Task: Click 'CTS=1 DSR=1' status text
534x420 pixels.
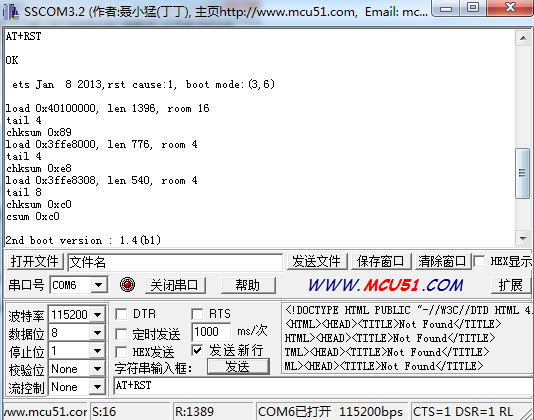Action: pyautogui.click(x=454, y=412)
